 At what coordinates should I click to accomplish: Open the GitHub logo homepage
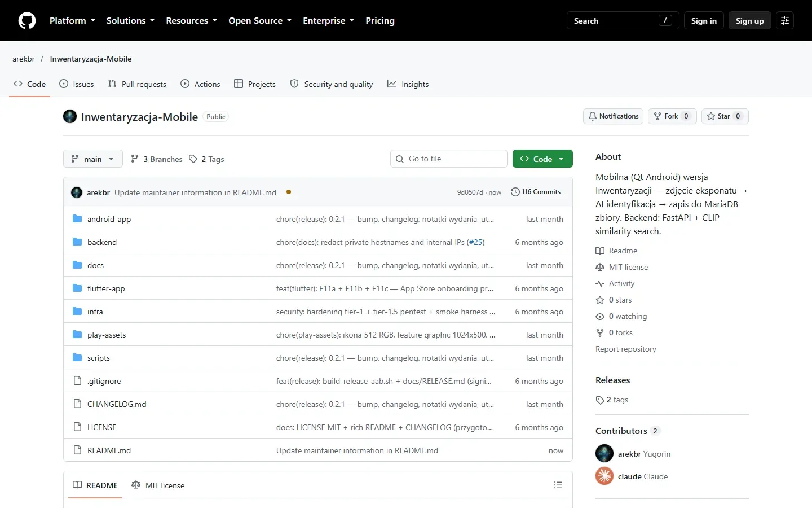click(27, 20)
